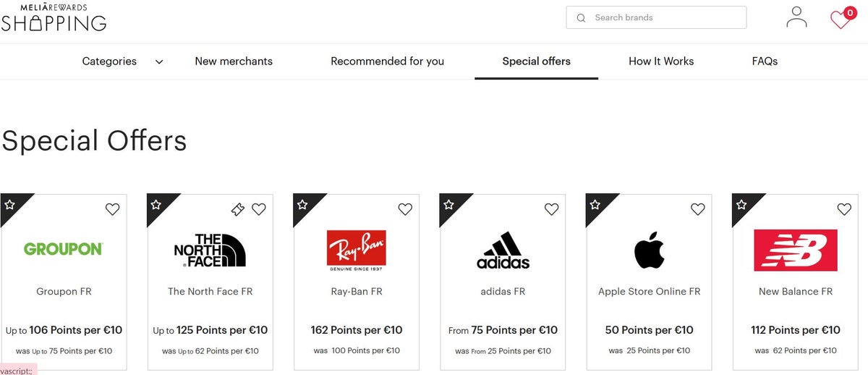Screen dimensions: 868x375
Task: Add New Balance FR to favorites
Action: point(844,209)
